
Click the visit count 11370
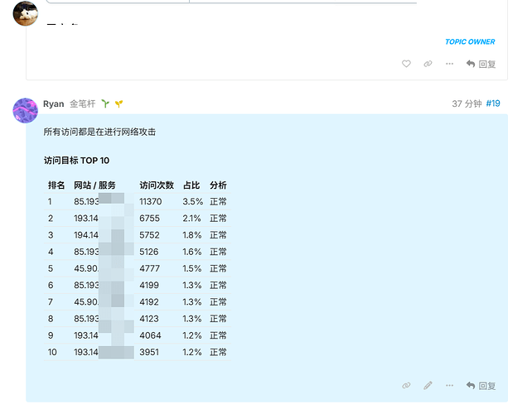pyautogui.click(x=151, y=201)
